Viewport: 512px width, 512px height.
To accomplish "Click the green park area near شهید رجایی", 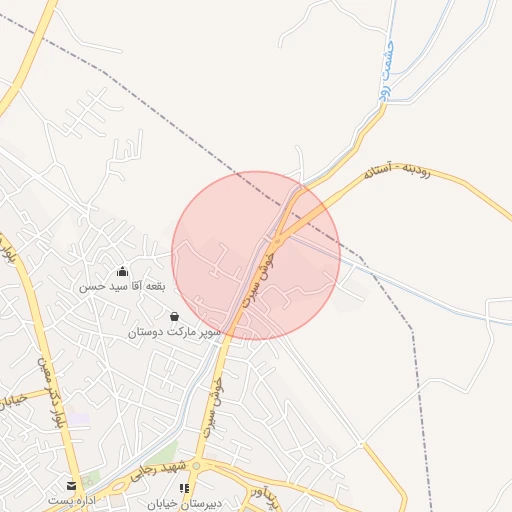I will pos(163,454).
